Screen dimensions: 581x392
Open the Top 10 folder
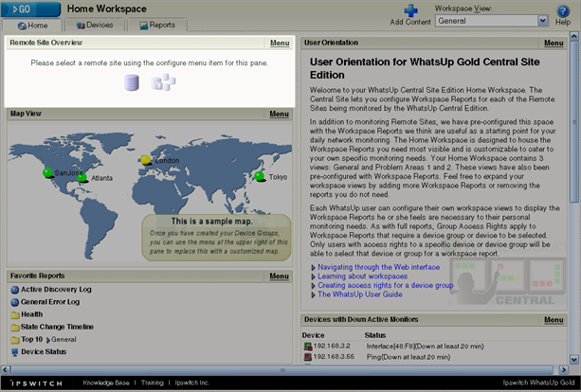[32, 339]
